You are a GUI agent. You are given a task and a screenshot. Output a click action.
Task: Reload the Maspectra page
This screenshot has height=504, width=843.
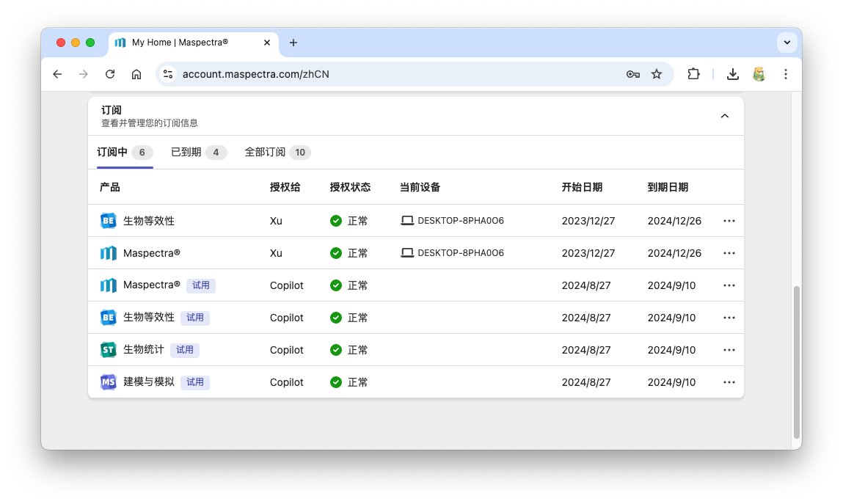click(109, 74)
